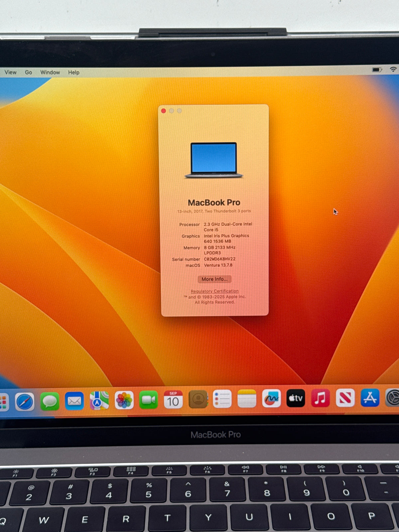
Task: Launch Freeform from the Dock
Action: (271, 398)
